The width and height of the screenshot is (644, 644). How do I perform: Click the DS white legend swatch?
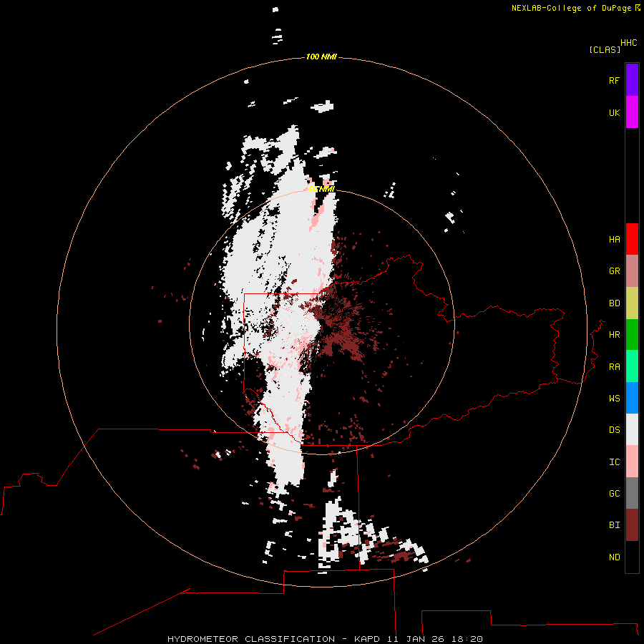(x=632, y=429)
